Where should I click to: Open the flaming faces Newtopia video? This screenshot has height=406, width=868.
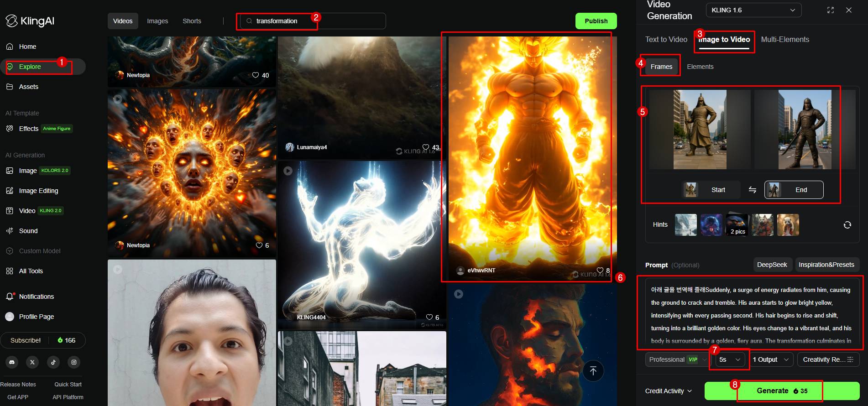192,173
